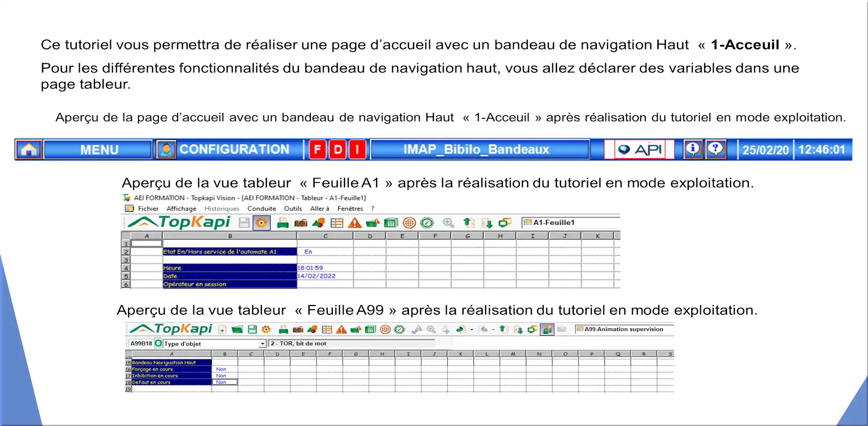Click the colored shapes synoptic icon in A1 toolbar
This screenshot has height=426, width=868.
319,223
